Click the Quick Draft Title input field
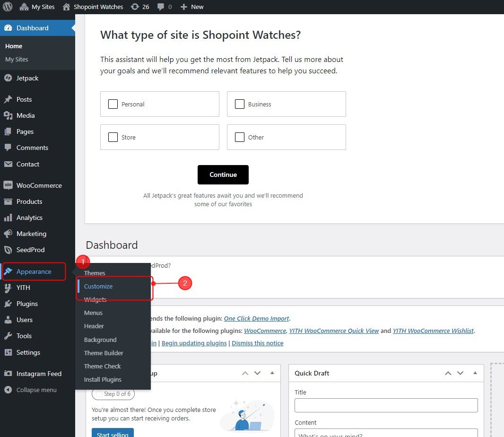This screenshot has height=437, width=504. coord(386,405)
